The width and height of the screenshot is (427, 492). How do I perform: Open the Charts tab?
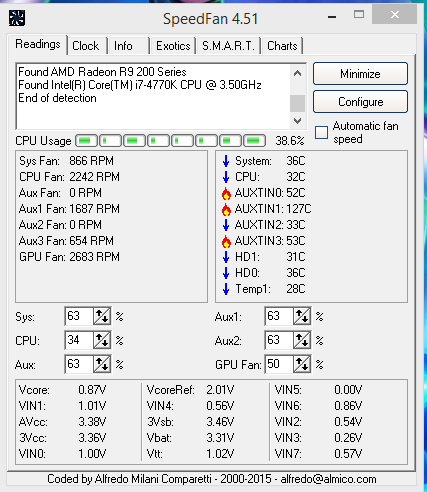coord(282,46)
